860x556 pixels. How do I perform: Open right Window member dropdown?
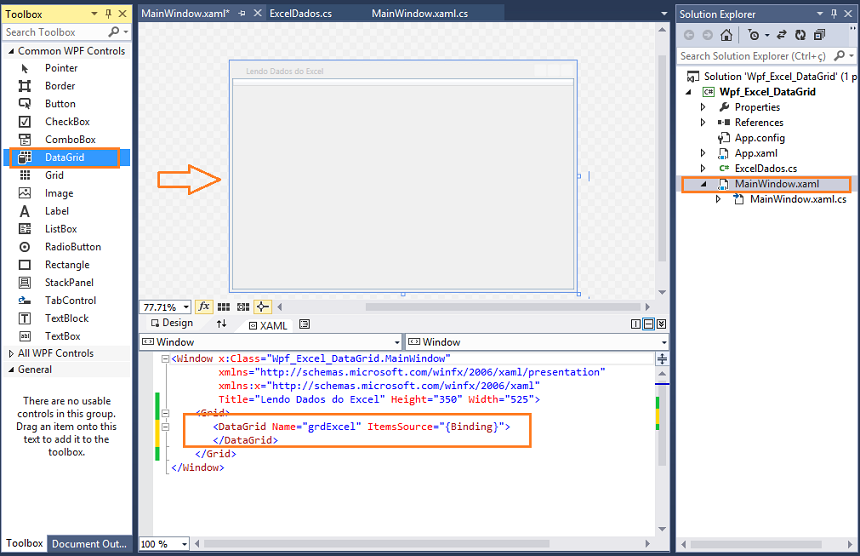(x=664, y=342)
